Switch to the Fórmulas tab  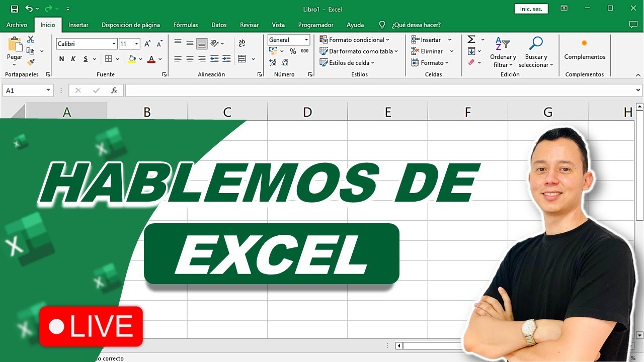click(186, 25)
